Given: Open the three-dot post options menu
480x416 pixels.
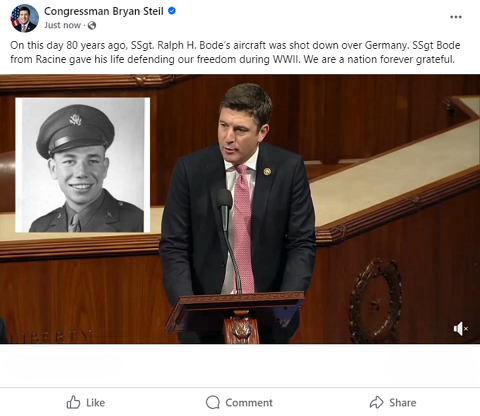Looking at the screenshot, I should click(456, 17).
